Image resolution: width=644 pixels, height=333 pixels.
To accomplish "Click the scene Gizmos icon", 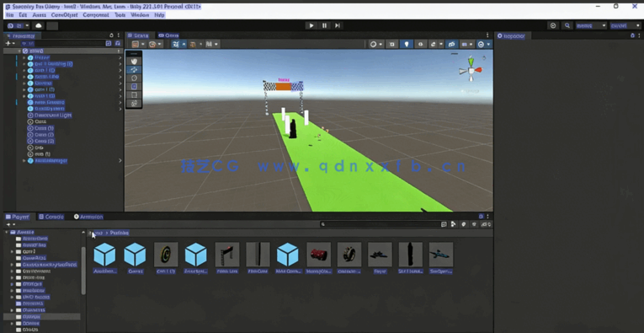I will 481,44.
